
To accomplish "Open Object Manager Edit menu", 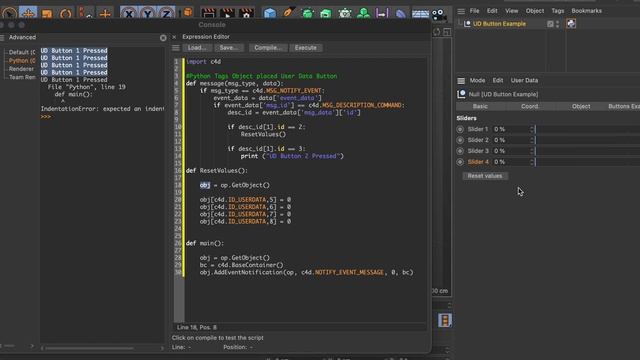I will point(492,11).
